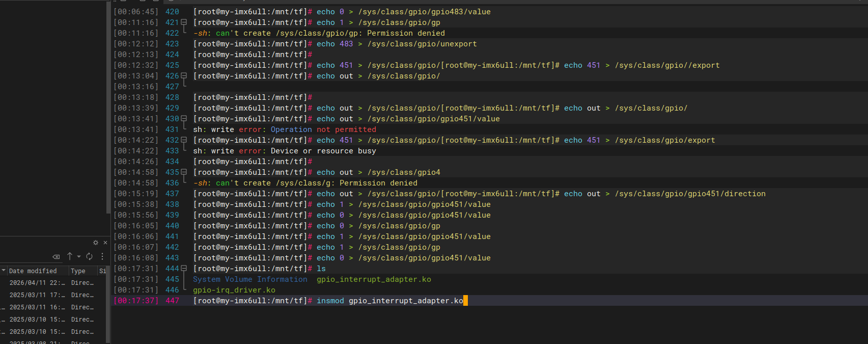This screenshot has height=344, width=868.
Task: Click Permission denied message on line 436
Action: coord(378,183)
